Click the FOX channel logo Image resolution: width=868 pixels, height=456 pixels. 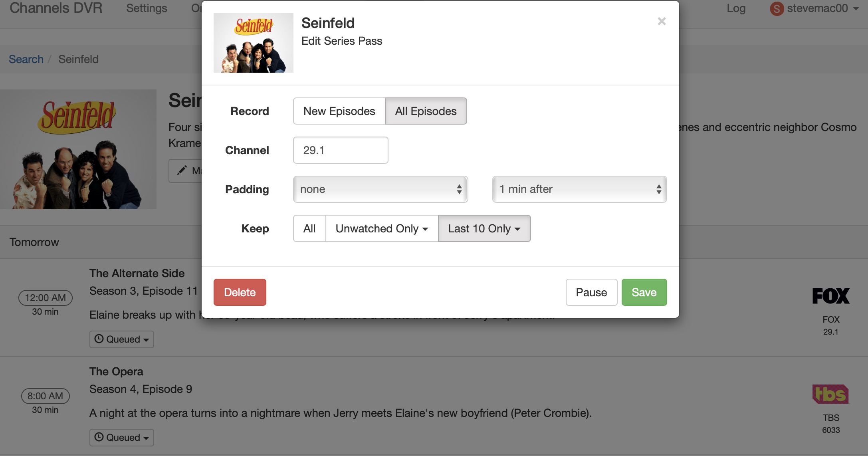coord(830,296)
